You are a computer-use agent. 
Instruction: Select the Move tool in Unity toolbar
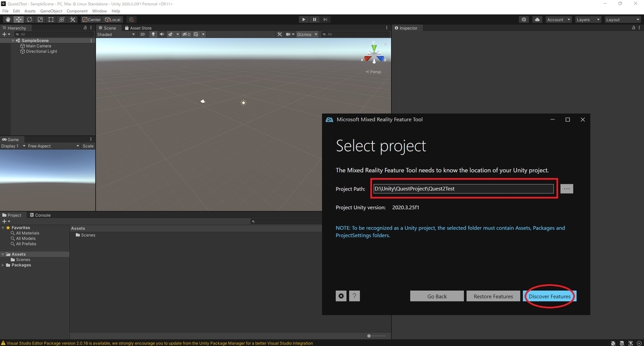[x=18, y=19]
